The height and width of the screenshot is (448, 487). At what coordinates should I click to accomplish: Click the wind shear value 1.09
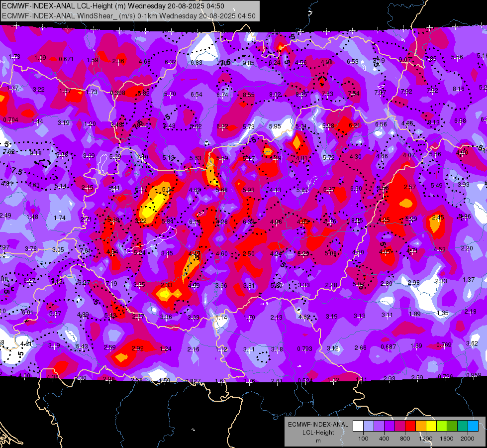tap(40, 58)
